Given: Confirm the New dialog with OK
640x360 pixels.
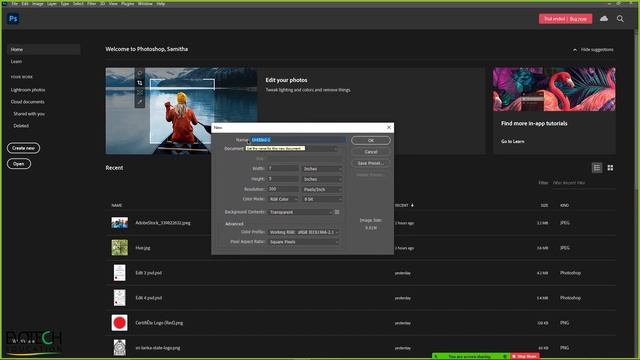Looking at the screenshot, I should 371,140.
